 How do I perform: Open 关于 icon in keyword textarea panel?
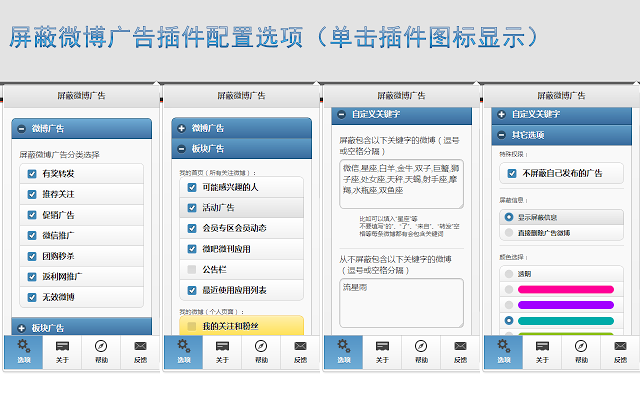coord(382,347)
